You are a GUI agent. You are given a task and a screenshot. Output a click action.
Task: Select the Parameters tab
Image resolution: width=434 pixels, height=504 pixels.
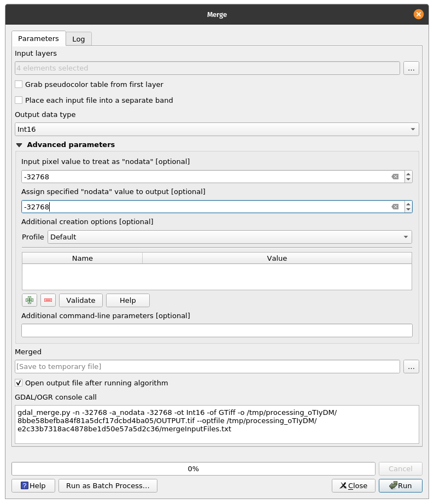tap(39, 39)
